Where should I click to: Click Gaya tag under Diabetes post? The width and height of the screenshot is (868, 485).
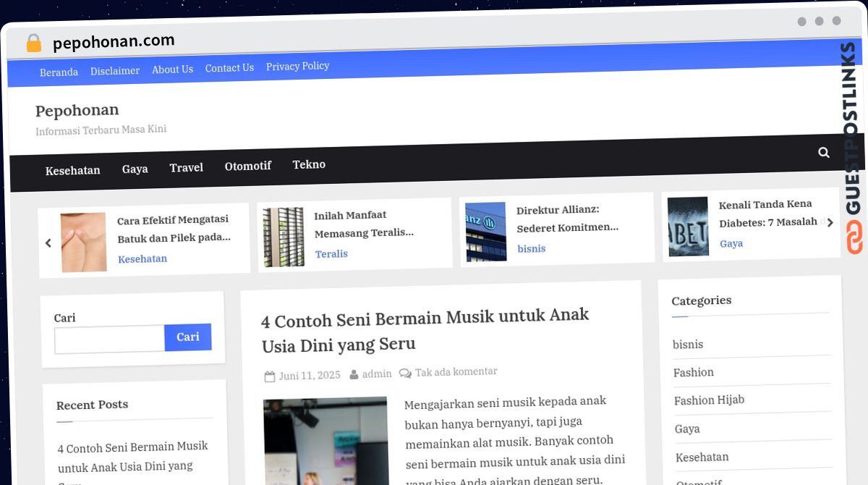point(731,243)
